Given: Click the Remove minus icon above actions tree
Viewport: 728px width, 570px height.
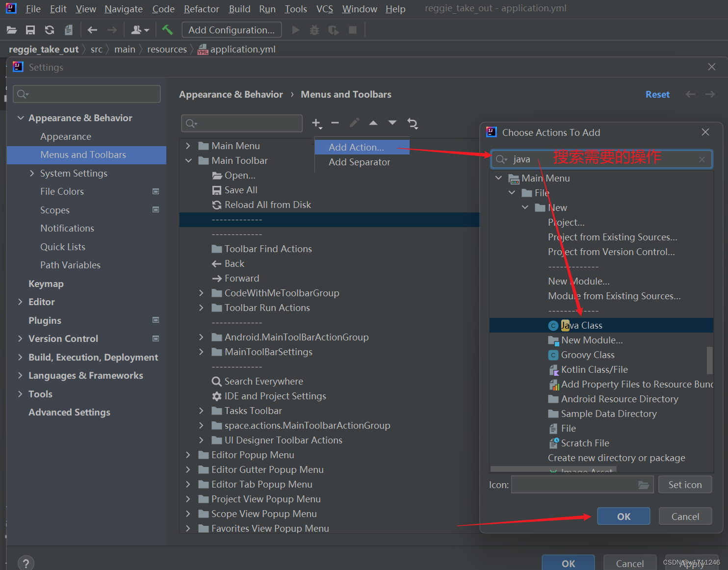Looking at the screenshot, I should click(x=335, y=123).
